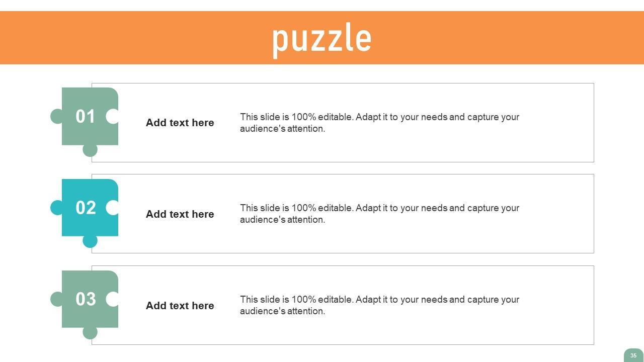
Task: Click the bottom knob of puzzle piece 01
Action: (x=90, y=150)
